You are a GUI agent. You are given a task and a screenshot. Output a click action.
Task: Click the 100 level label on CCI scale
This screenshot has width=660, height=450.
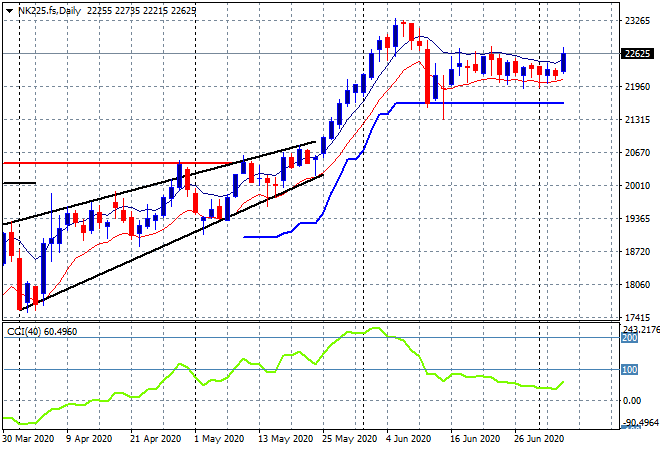coord(630,370)
